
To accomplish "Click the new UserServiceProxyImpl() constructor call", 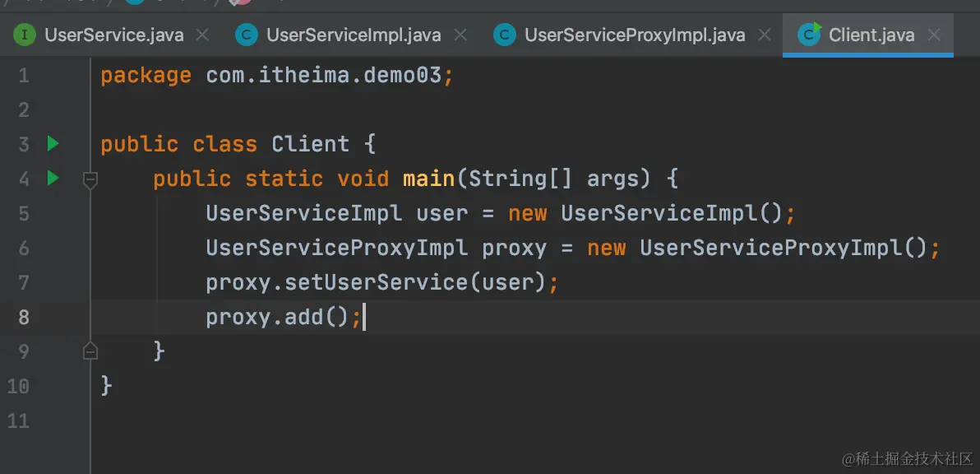I will pos(757,249).
